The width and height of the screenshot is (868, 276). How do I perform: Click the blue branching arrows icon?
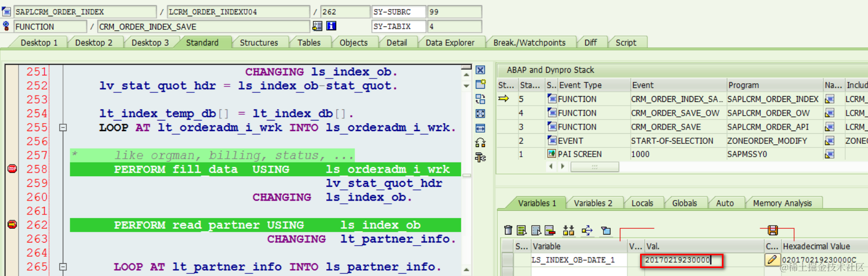click(x=587, y=230)
